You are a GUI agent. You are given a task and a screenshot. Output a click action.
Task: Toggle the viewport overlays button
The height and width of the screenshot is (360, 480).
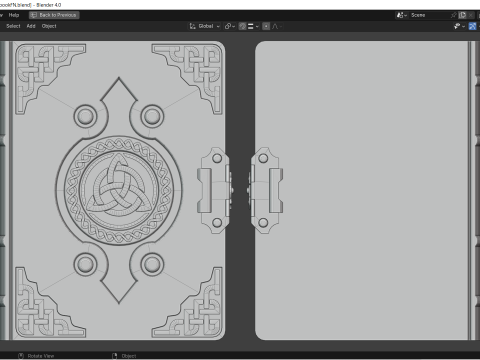pyautogui.click(x=472, y=26)
